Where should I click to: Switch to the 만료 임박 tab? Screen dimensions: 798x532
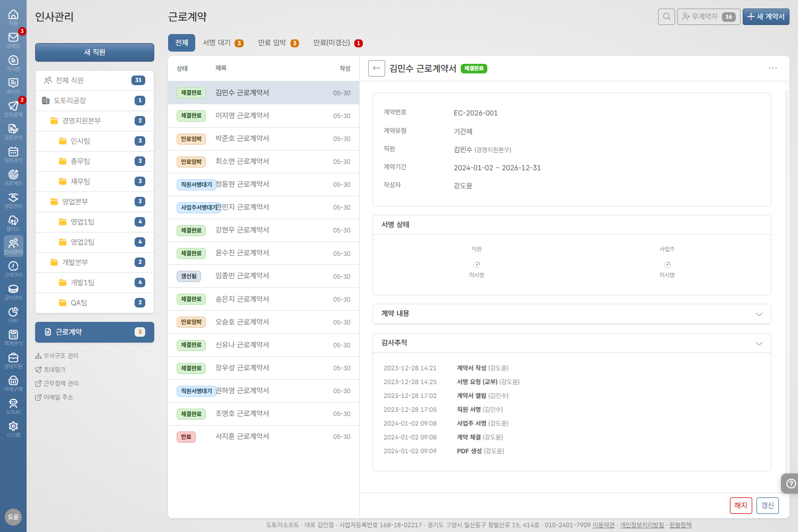pyautogui.click(x=278, y=43)
